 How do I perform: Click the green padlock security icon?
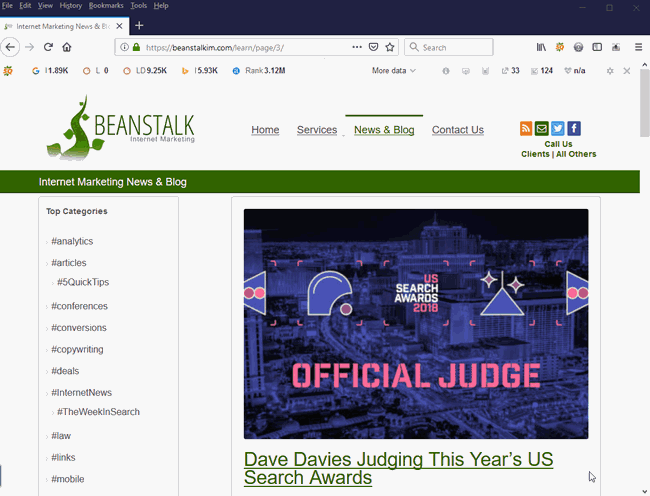[x=136, y=47]
